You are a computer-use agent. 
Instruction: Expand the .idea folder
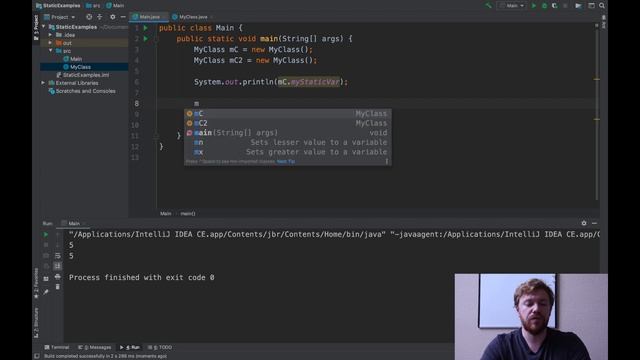click(x=51, y=35)
